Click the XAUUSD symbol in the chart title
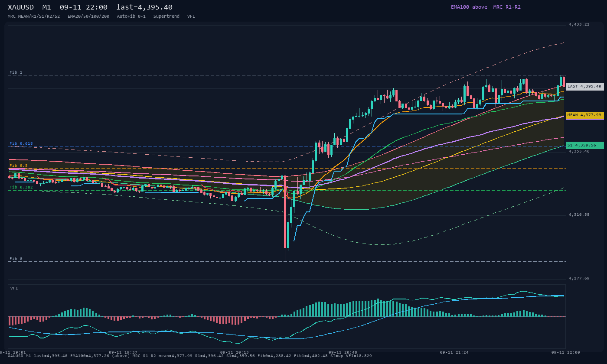 tap(21, 7)
